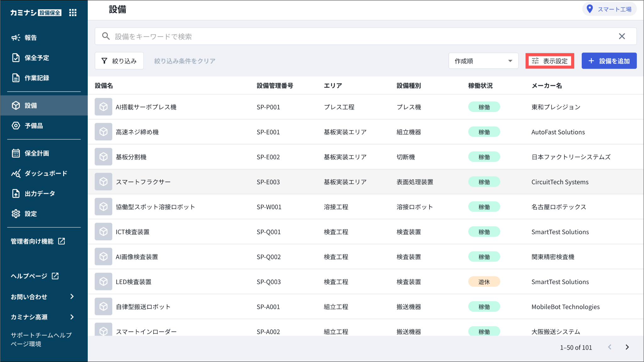
Task: Click the 絞り込み filter button
Action: tap(119, 61)
